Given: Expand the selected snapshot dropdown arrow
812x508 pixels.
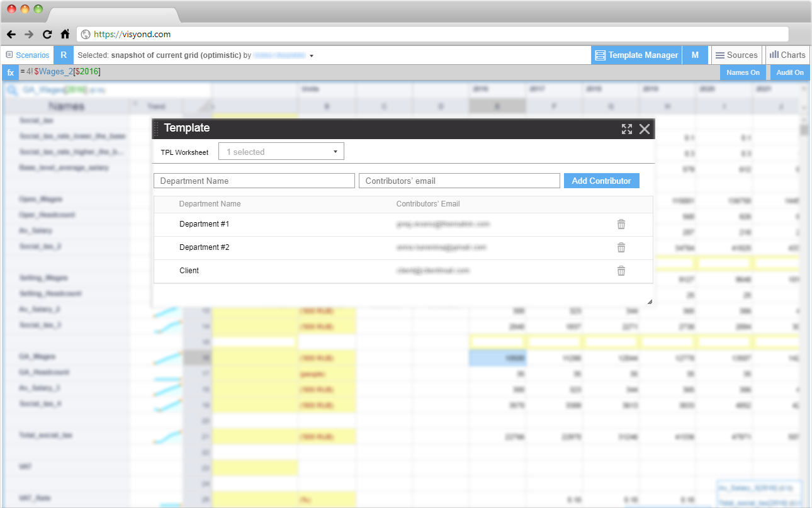Looking at the screenshot, I should click(x=312, y=56).
